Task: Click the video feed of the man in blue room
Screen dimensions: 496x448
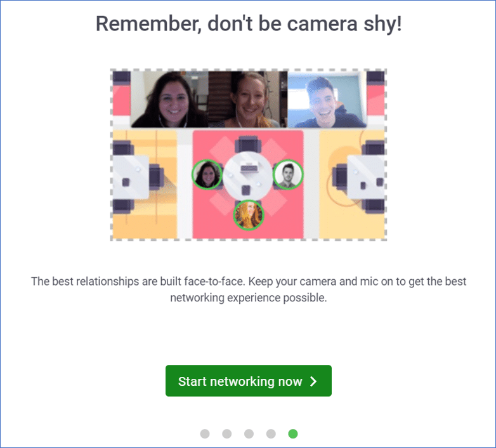Action: click(327, 100)
